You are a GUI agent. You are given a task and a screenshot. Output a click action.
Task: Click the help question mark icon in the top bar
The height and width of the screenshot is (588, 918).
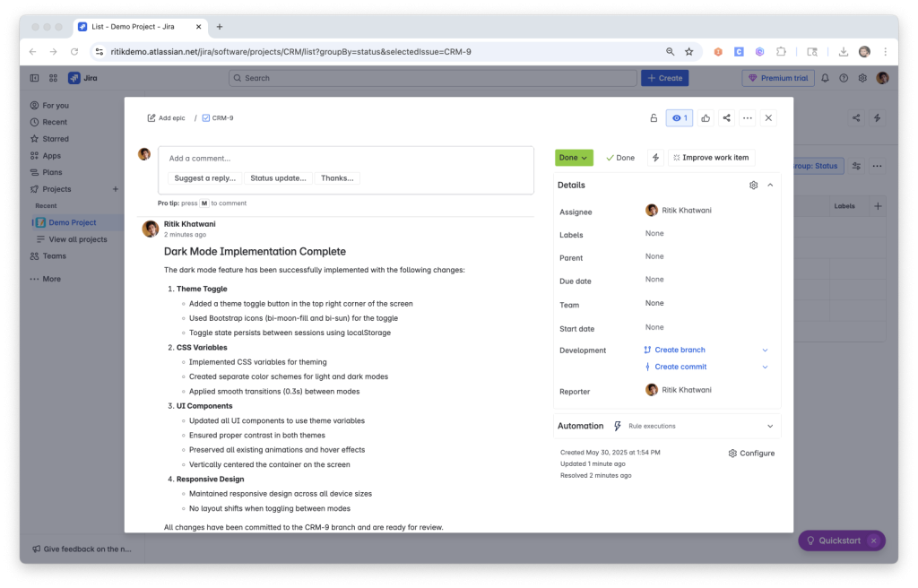843,78
